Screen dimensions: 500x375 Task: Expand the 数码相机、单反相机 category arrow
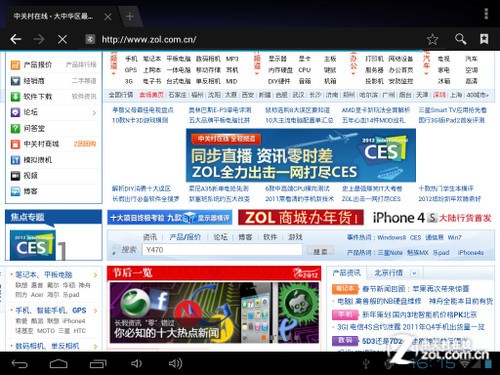(x=96, y=346)
